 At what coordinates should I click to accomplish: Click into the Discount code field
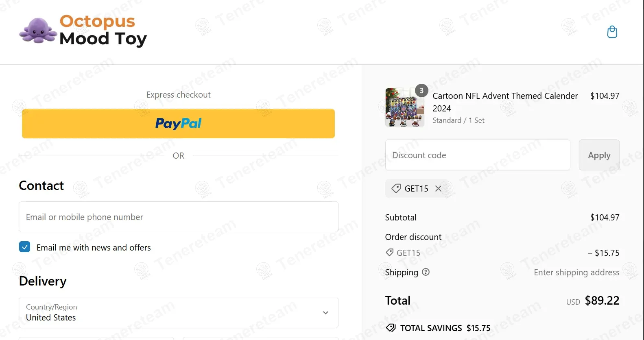tap(477, 155)
